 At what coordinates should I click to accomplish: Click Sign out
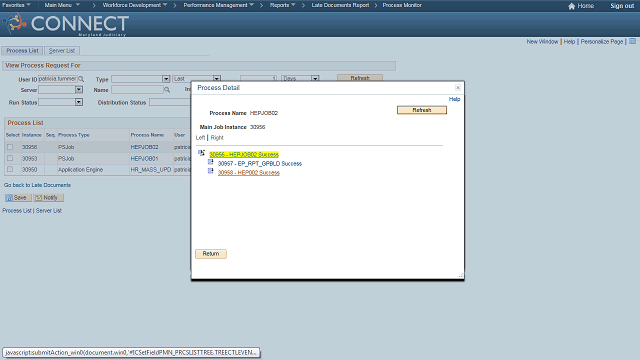coord(622,6)
